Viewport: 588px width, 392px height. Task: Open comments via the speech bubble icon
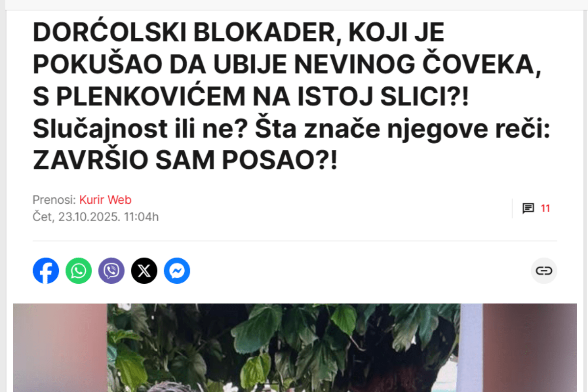click(x=528, y=208)
